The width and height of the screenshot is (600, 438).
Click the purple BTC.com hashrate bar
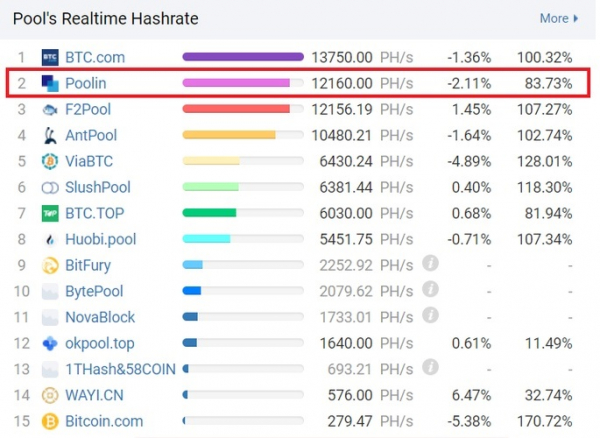pos(243,57)
